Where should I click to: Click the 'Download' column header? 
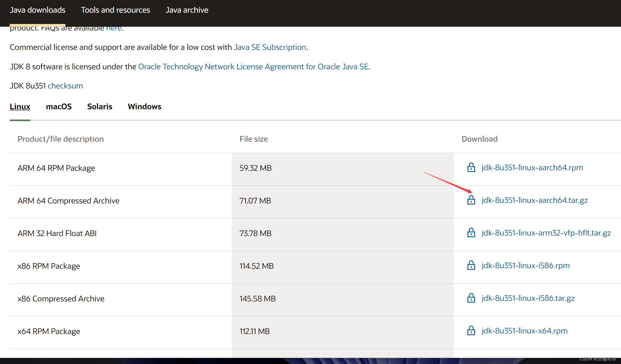tap(479, 139)
